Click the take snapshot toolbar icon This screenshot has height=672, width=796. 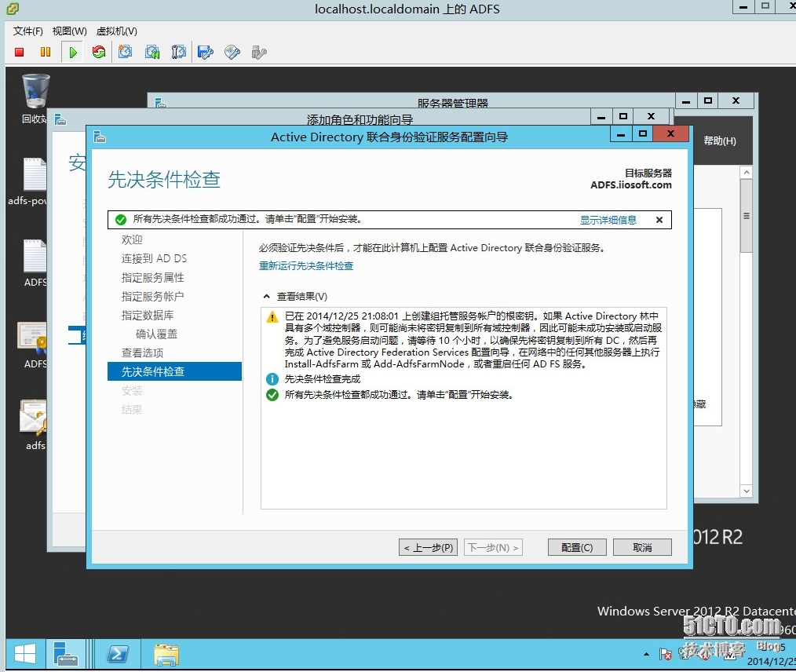point(125,53)
